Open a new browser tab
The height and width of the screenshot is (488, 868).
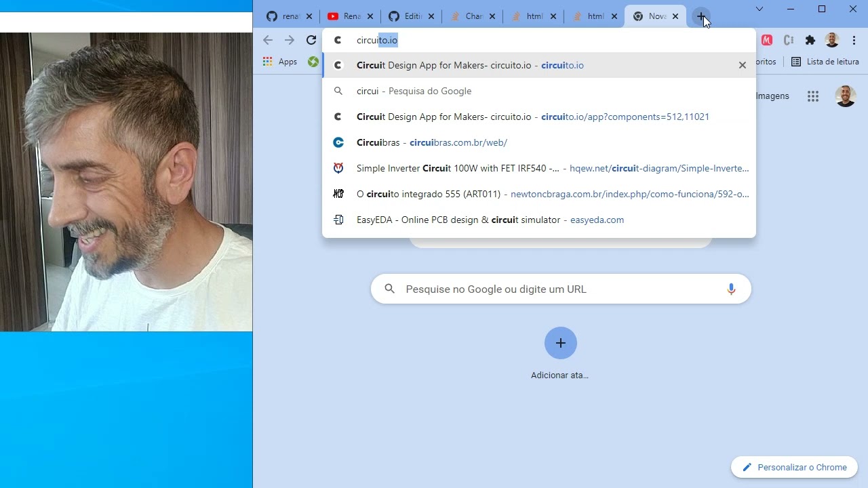click(x=701, y=16)
